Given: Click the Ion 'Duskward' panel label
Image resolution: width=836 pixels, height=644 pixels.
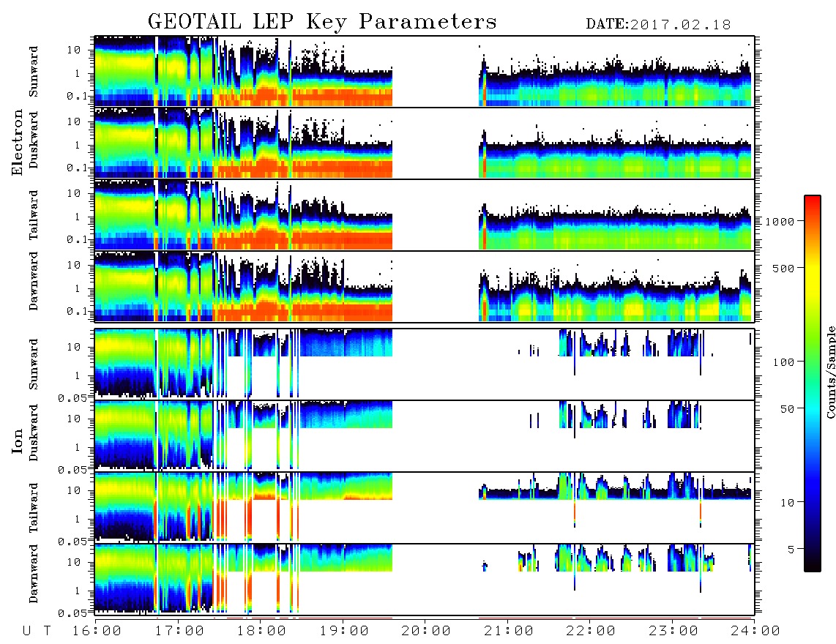Looking at the screenshot, I should 34,433.
